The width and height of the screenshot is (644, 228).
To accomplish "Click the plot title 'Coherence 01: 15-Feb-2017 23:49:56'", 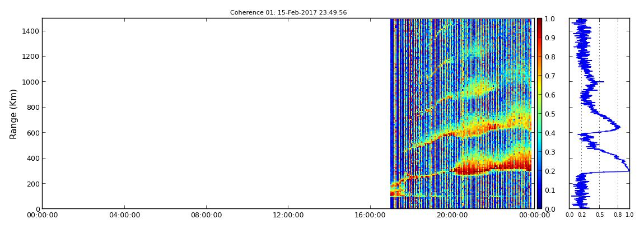I will pos(288,13).
